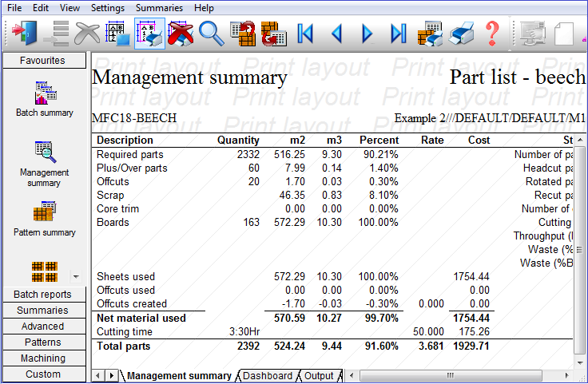The height and width of the screenshot is (384, 588).
Task: Click the Plus/Over parts row label
Action: (x=132, y=168)
